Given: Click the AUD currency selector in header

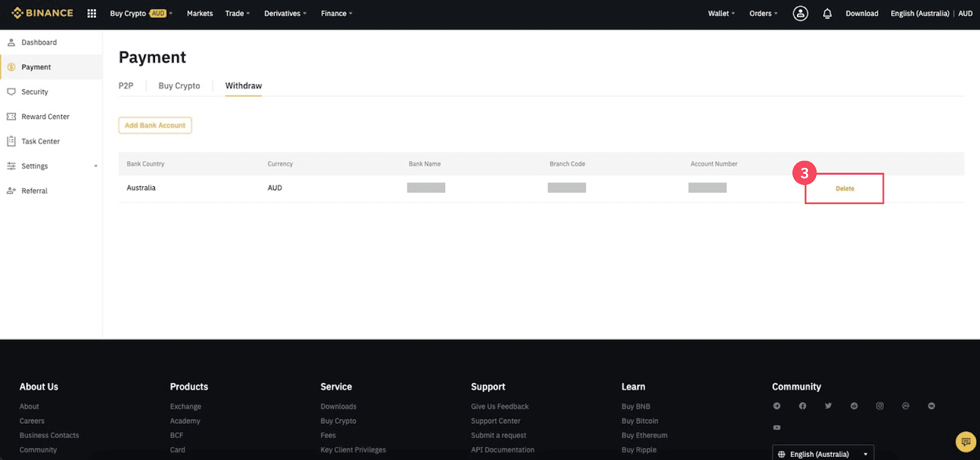Looking at the screenshot, I should 965,13.
